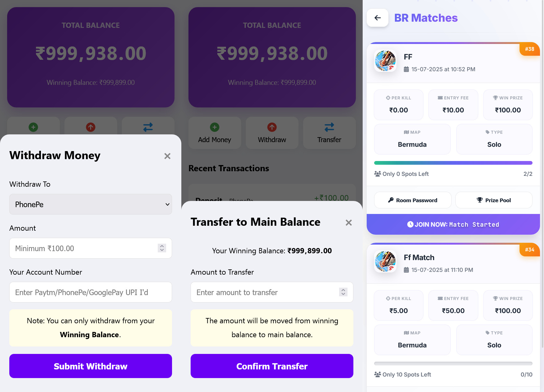Click the Amount to Transfer stepper arrows
Image resolution: width=544 pixels, height=392 pixels.
coord(343,292)
